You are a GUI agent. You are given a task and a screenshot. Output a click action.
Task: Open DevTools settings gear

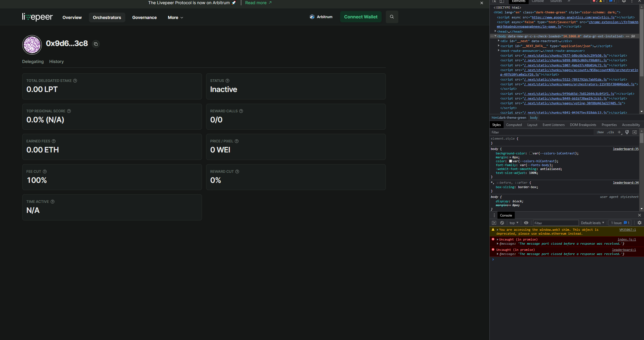(624, 1)
